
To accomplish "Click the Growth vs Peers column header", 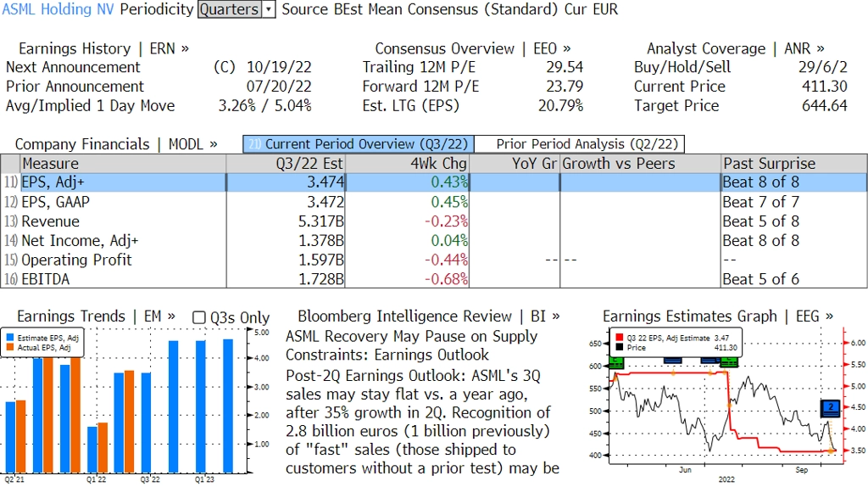I will [641, 164].
